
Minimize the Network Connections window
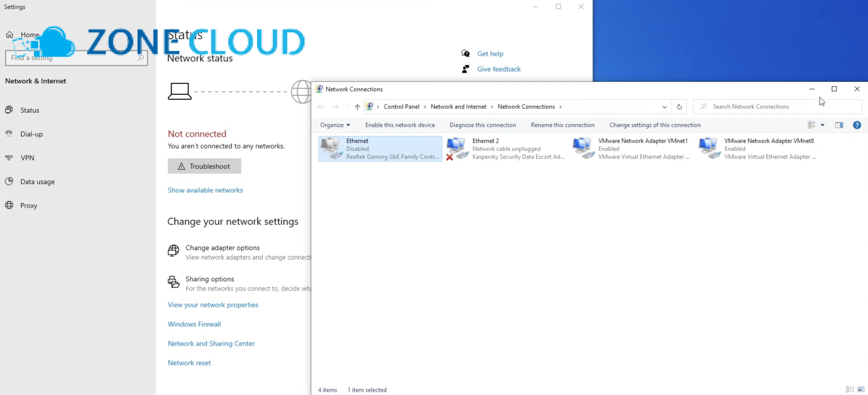(812, 89)
